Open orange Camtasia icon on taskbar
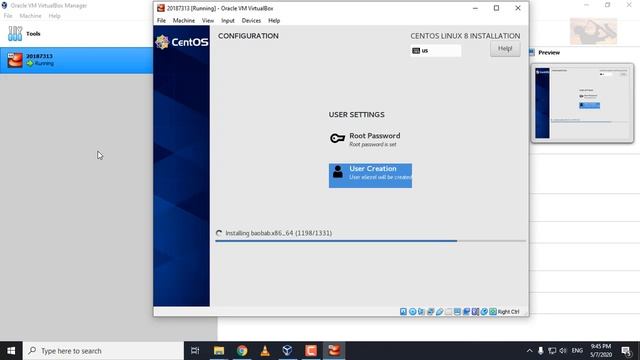This screenshot has height=360, width=640. click(x=311, y=351)
